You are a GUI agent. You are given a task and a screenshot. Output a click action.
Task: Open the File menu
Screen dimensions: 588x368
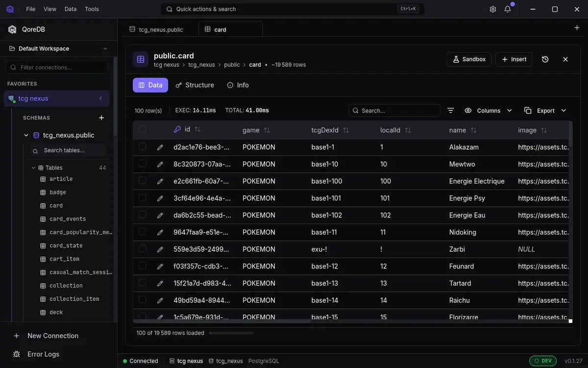(x=31, y=9)
